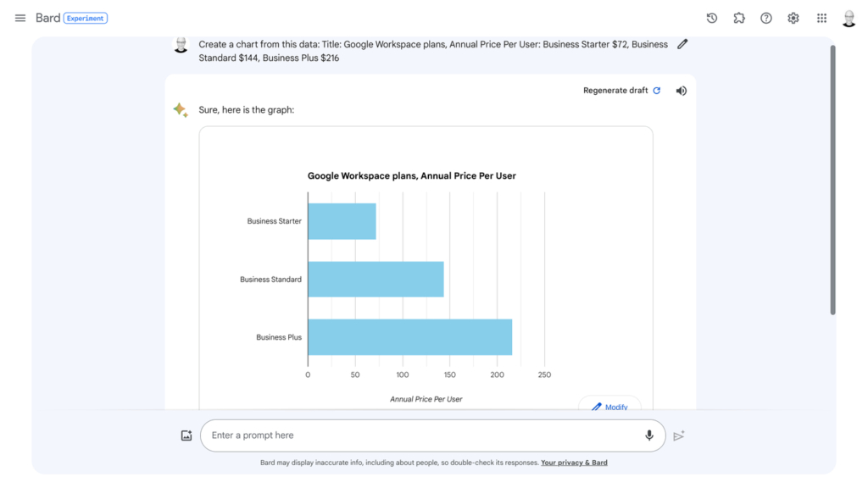The width and height of the screenshot is (868, 488).
Task: Edit the prompt using the pencil icon
Action: tap(682, 44)
